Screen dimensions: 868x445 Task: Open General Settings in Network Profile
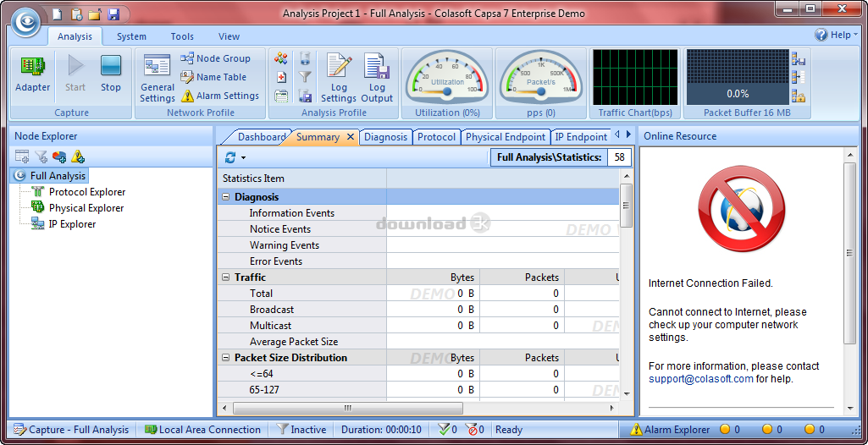coord(158,78)
